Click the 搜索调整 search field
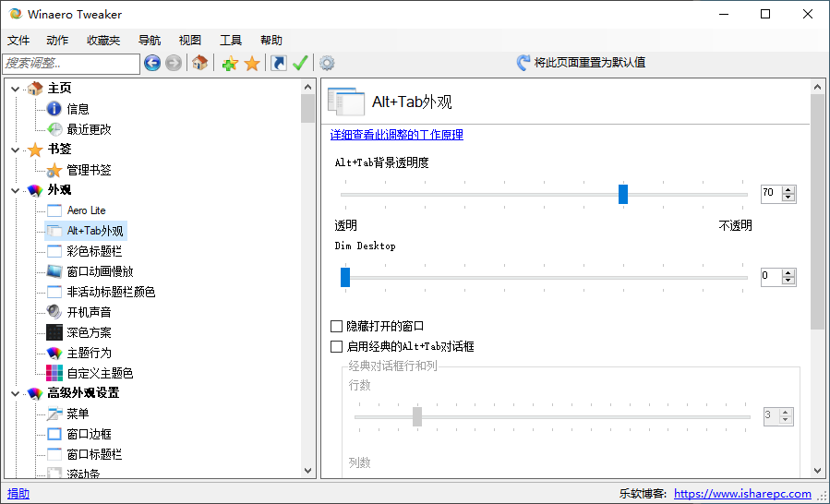The image size is (830, 504). [71, 64]
